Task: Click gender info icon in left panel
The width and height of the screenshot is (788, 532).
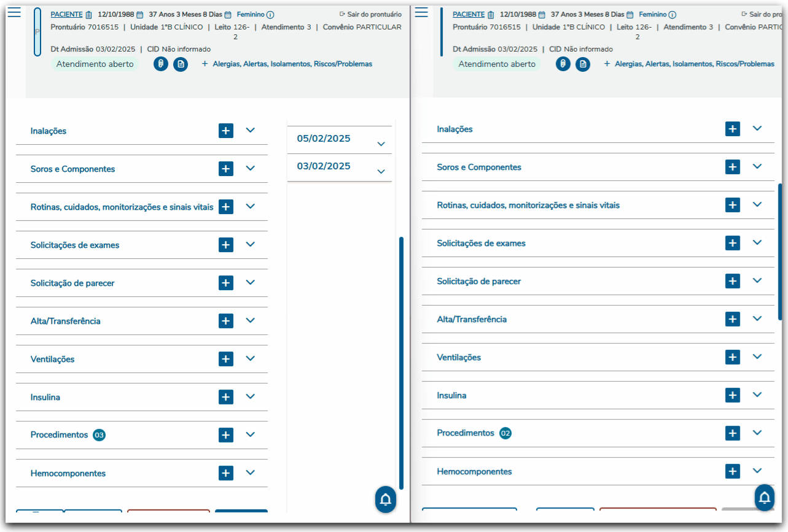Action: tap(270, 15)
